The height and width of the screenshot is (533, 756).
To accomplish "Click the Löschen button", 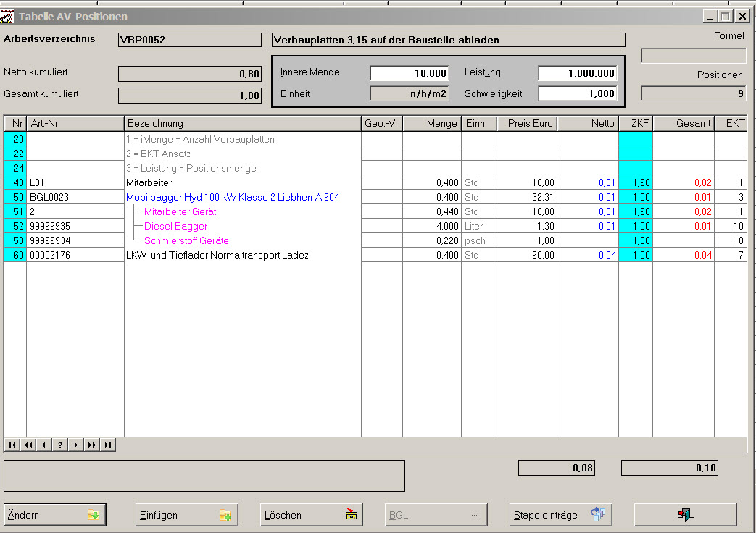I will 312,515.
